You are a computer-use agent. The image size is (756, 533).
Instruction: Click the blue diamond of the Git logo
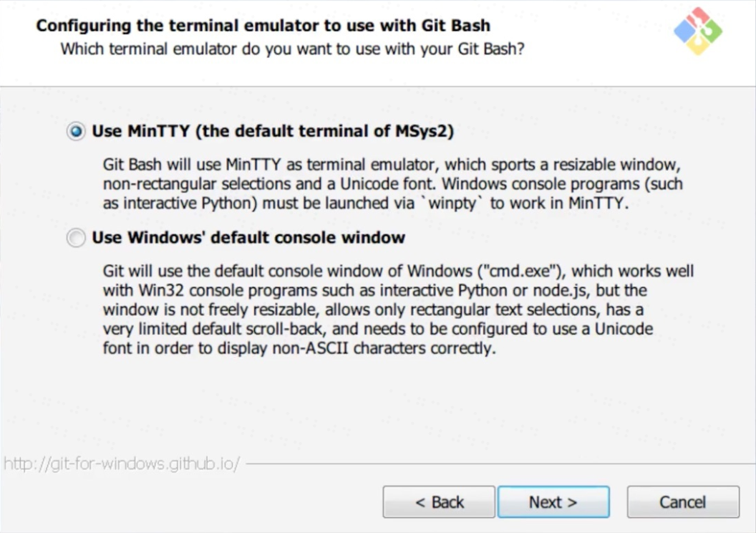point(684,31)
